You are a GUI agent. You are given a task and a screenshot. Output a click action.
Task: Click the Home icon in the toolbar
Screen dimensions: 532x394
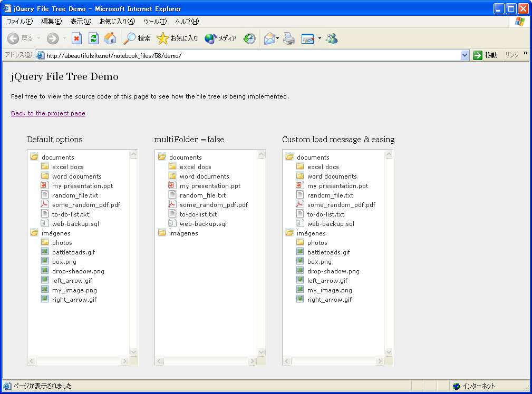pyautogui.click(x=111, y=38)
